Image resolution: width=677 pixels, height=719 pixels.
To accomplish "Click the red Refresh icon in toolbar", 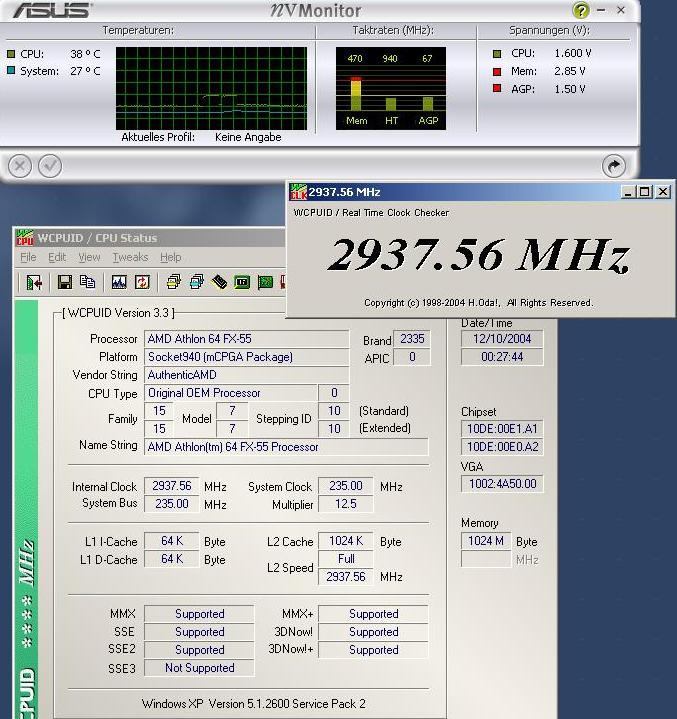I will click(x=142, y=282).
